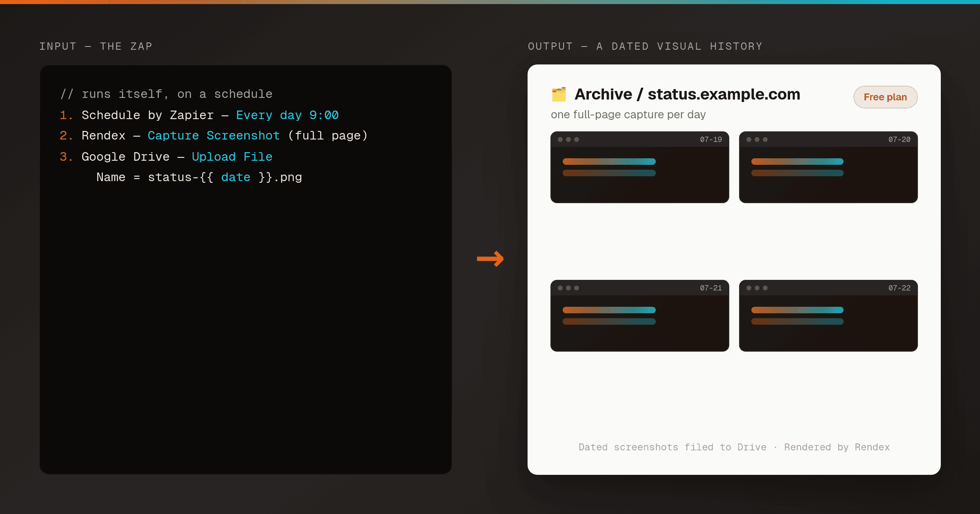Click 'one full-page capture per day' subtitle

[x=628, y=115]
